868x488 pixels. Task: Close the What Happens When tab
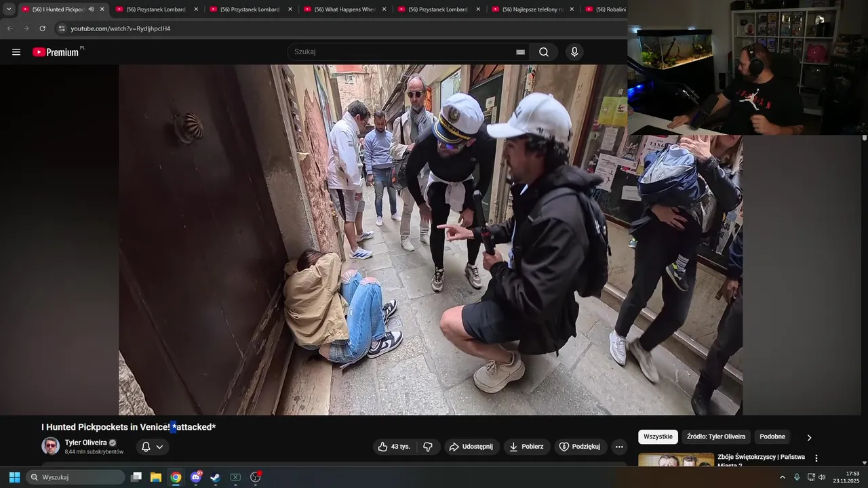coord(384,9)
